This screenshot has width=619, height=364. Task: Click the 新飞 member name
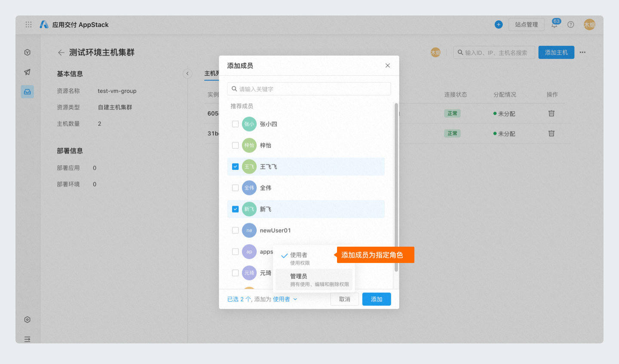(x=266, y=209)
